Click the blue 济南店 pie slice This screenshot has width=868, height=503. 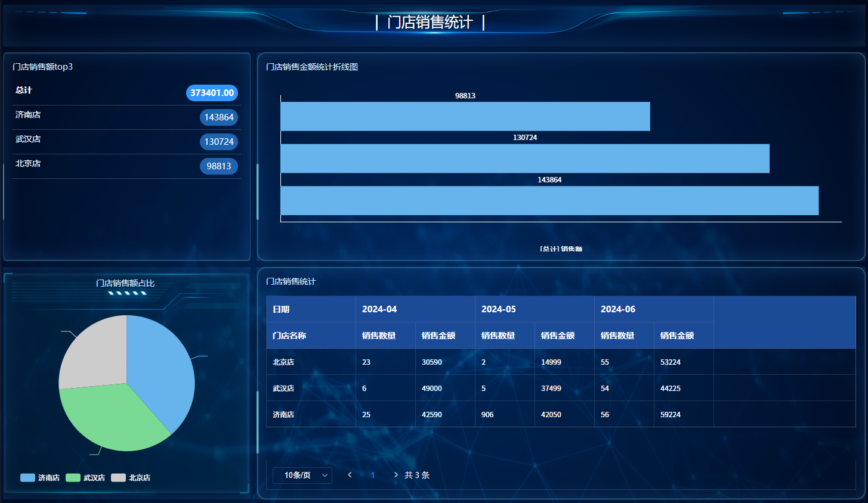tap(161, 370)
